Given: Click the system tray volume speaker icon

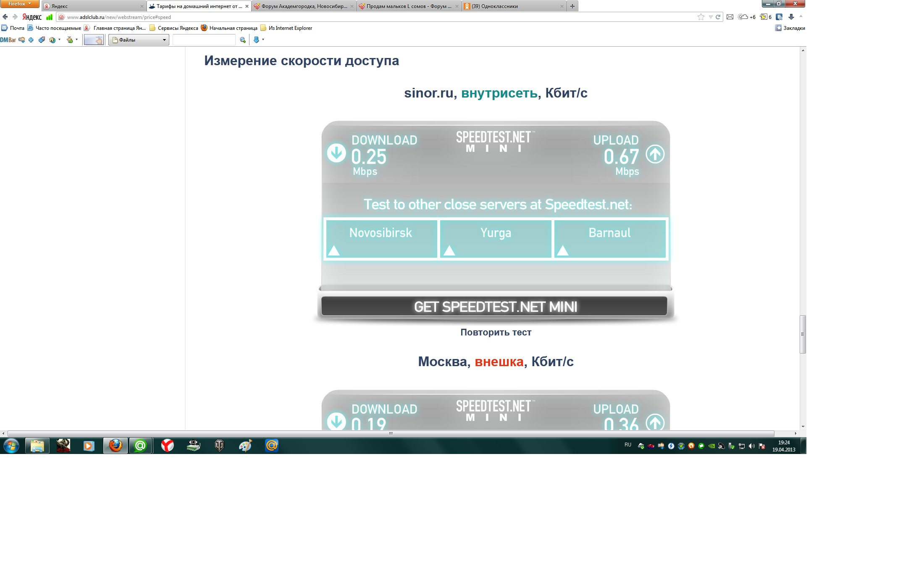Looking at the screenshot, I should point(752,446).
